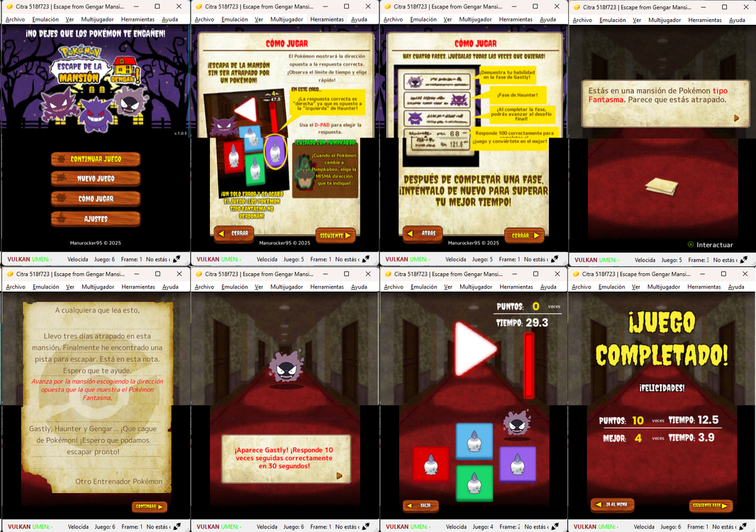
Task: Toggle VULKAN graphics API in title screen window
Action: coord(18,259)
